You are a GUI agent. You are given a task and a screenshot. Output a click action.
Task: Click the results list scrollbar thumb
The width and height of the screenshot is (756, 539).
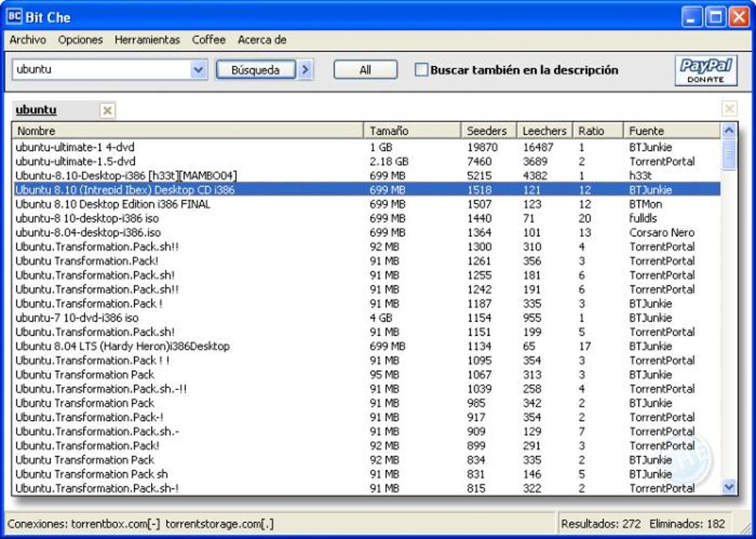pyautogui.click(x=729, y=154)
